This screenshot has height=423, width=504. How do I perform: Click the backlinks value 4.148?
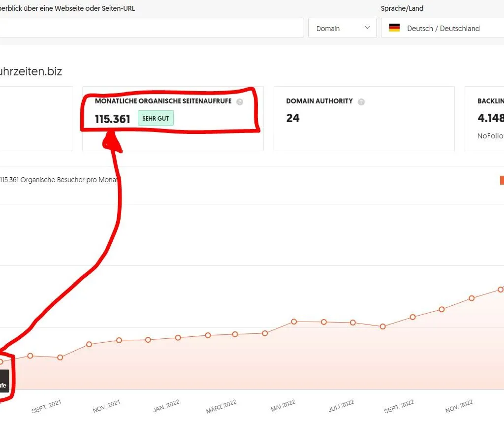tap(491, 118)
